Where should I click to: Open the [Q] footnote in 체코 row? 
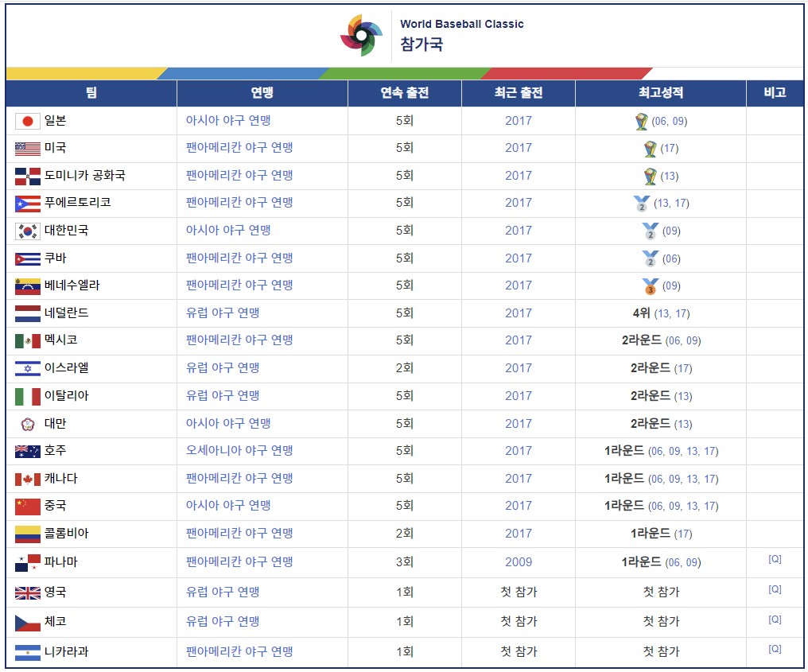point(775,620)
